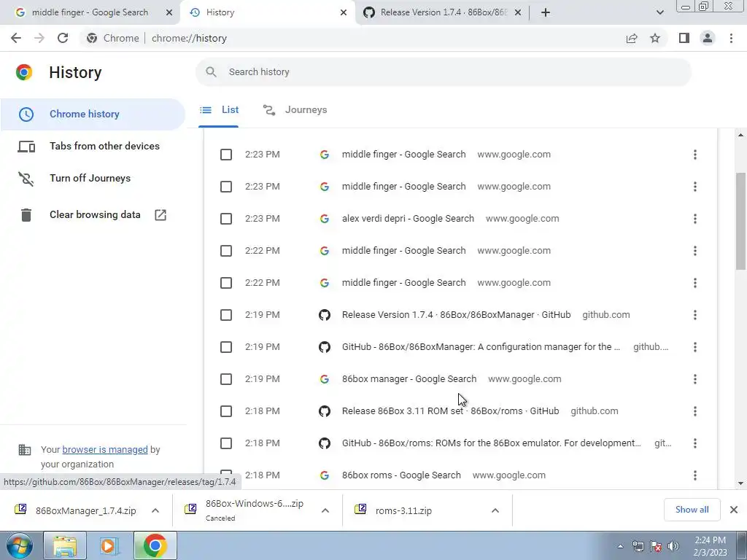Open more actions for Release Version 1.7.4 entry
This screenshot has height=560, width=747.
coord(695,315)
